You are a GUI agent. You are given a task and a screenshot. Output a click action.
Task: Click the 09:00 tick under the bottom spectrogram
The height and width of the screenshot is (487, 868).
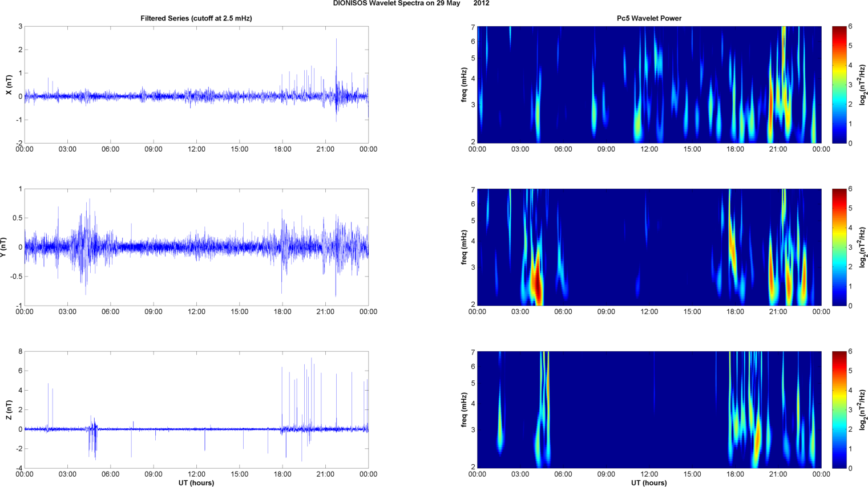(606, 474)
